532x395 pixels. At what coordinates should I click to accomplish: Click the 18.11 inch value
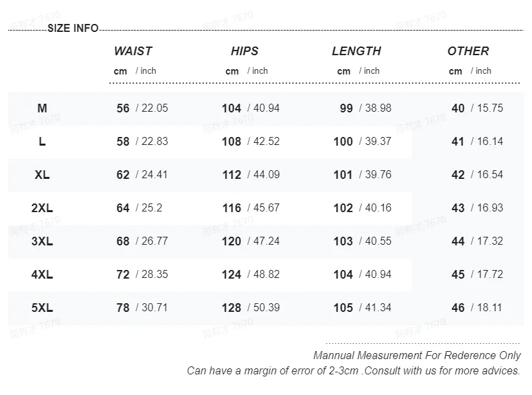[x=489, y=308]
